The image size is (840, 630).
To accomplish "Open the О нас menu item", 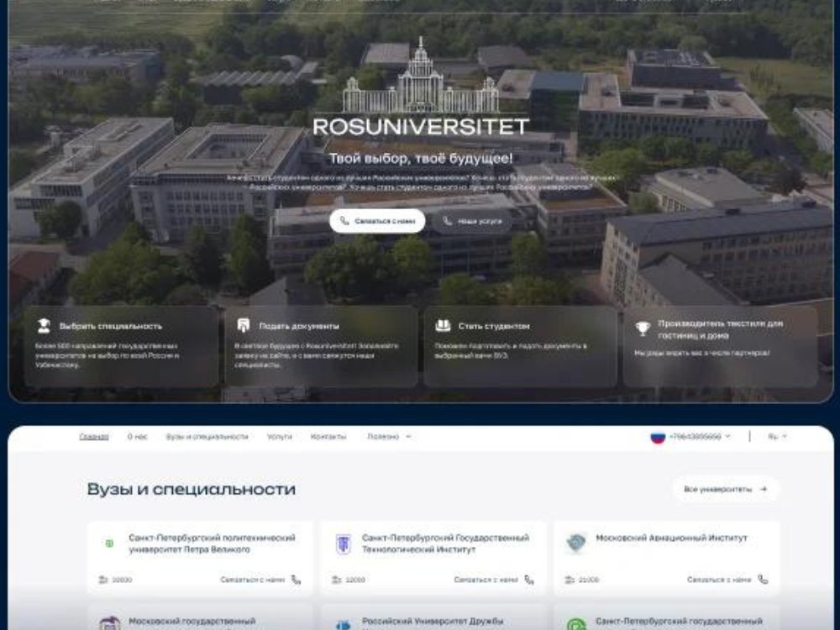I will coord(137,437).
